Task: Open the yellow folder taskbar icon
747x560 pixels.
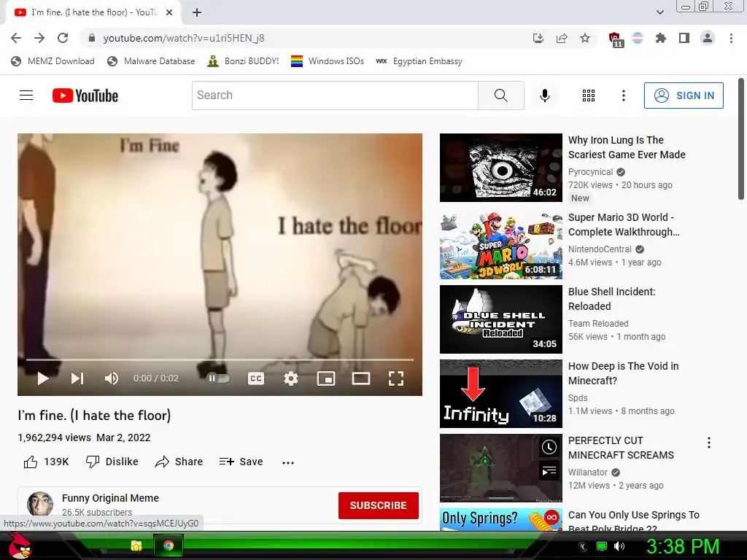Action: coord(136,545)
